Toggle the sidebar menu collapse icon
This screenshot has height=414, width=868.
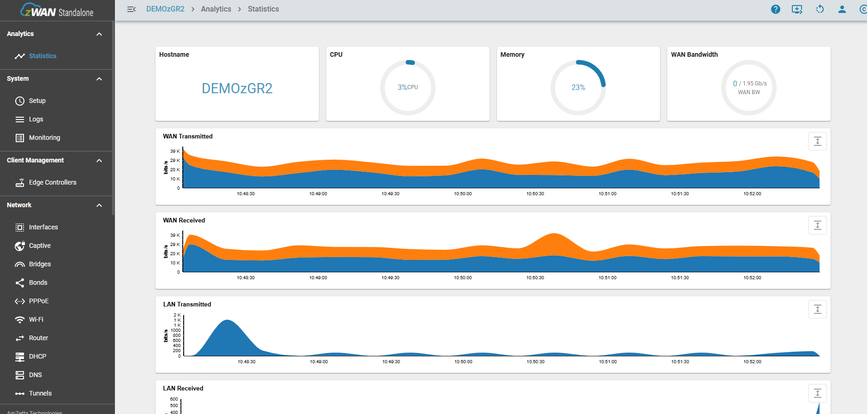[x=132, y=9]
